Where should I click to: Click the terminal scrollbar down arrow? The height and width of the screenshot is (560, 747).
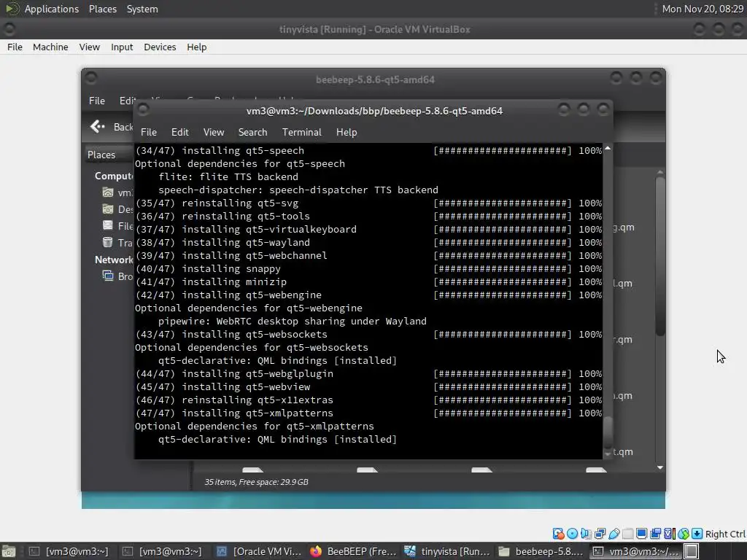608,454
